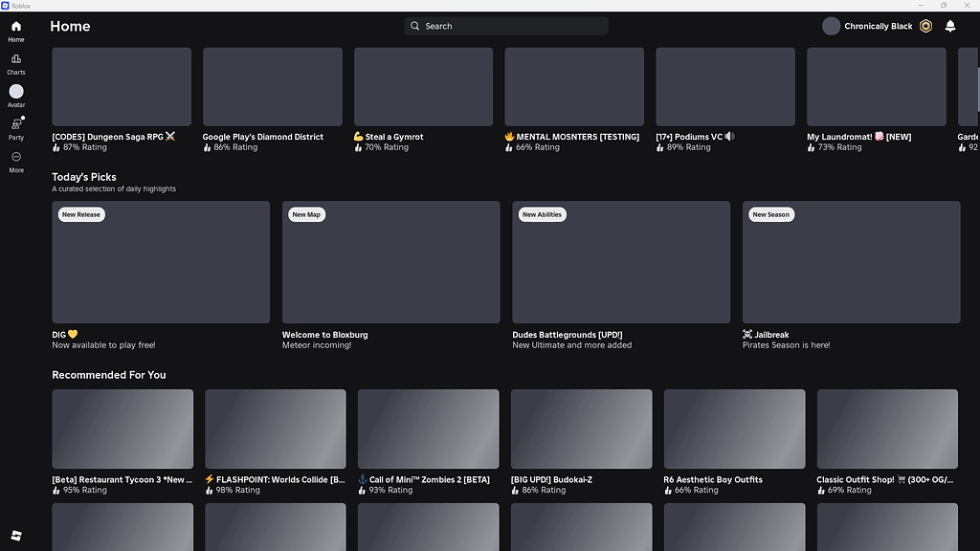Open [CODES] Dungeon Saga RPG
This screenshot has height=551, width=980.
(x=121, y=86)
